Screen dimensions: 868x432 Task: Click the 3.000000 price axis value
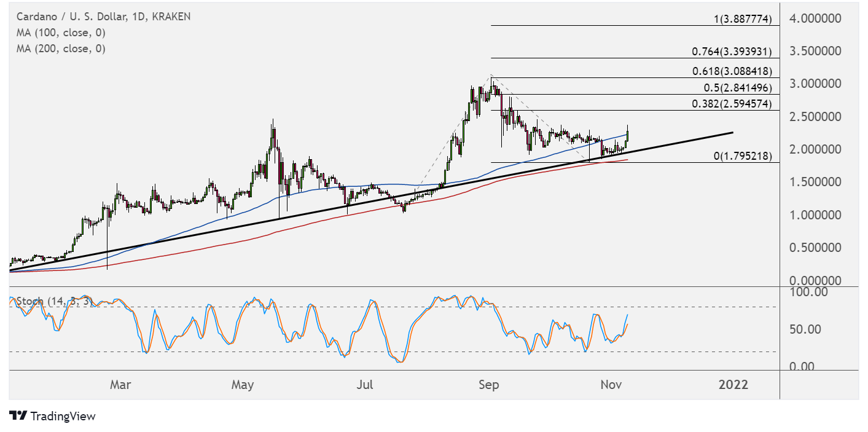click(x=815, y=84)
